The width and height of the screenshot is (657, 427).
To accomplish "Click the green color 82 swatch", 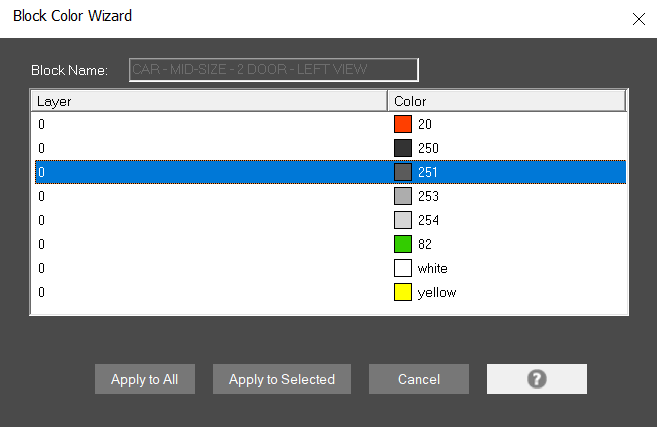I will pos(403,244).
